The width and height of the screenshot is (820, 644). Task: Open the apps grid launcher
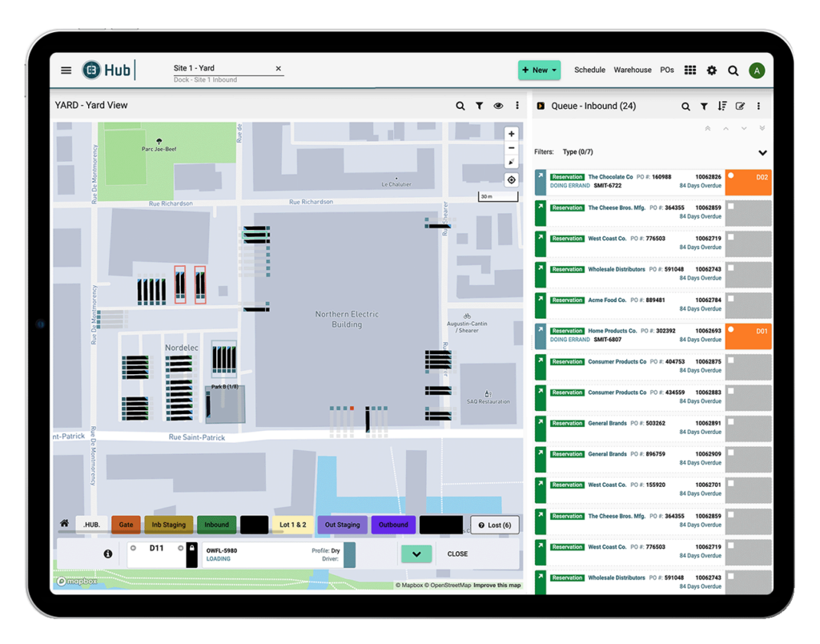point(689,70)
